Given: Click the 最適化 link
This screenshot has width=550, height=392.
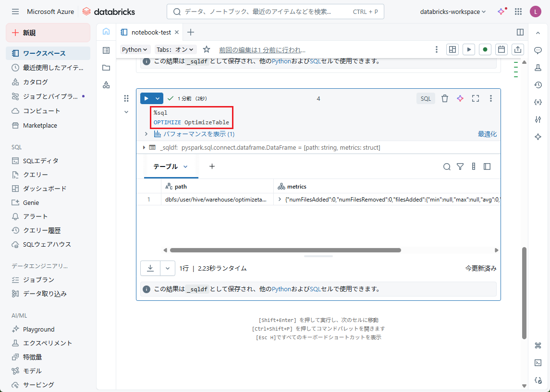Looking at the screenshot, I should click(487, 134).
